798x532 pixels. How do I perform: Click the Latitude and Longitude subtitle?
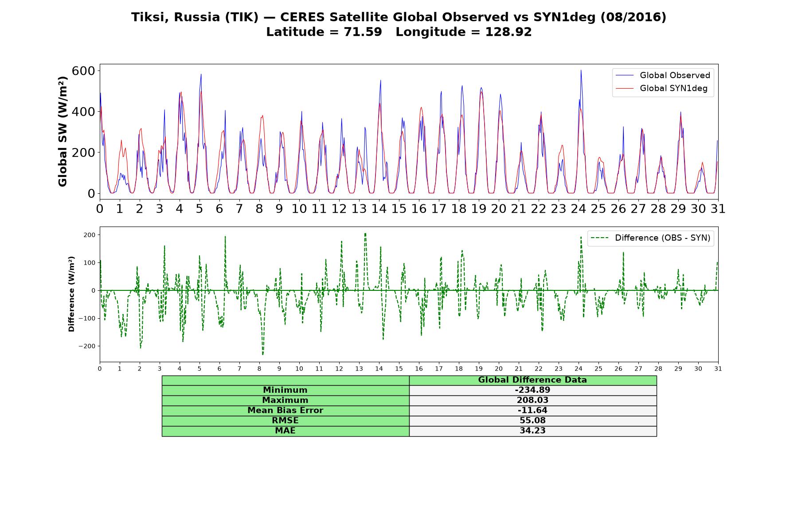click(x=399, y=32)
